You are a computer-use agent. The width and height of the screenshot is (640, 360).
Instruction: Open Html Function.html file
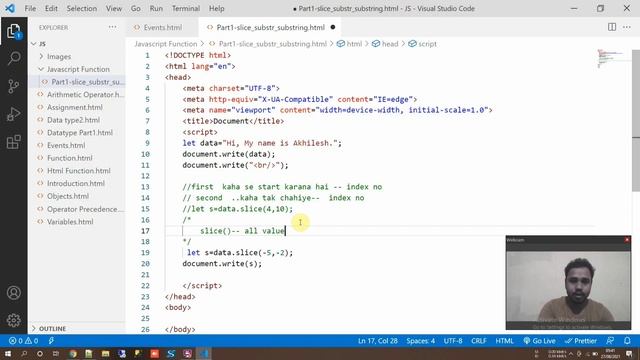(79, 171)
